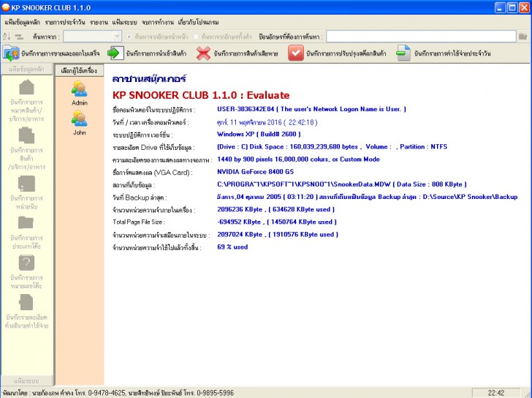532x398 pixels.
Task: Select search from all characters radio option
Action: tap(196, 37)
